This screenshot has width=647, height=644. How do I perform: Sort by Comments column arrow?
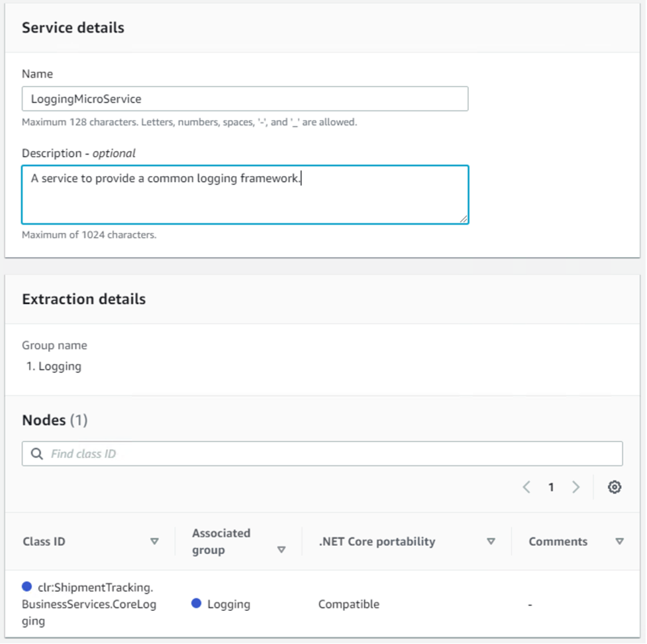619,541
